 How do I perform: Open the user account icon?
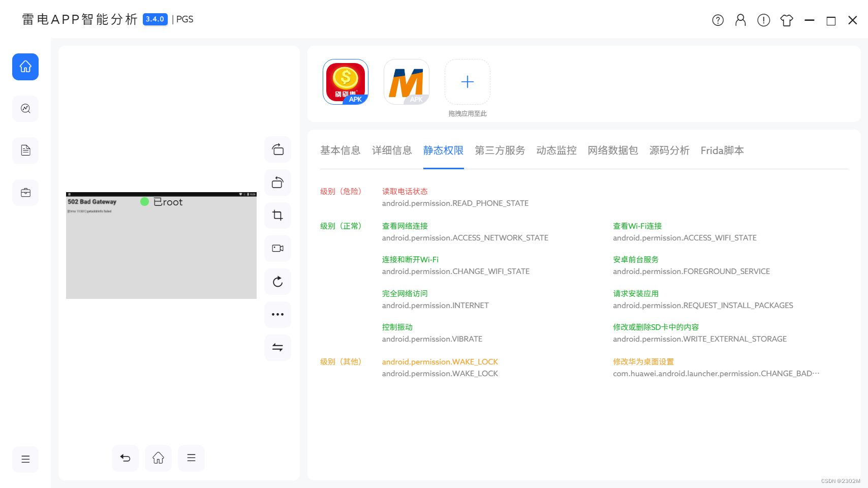click(740, 20)
